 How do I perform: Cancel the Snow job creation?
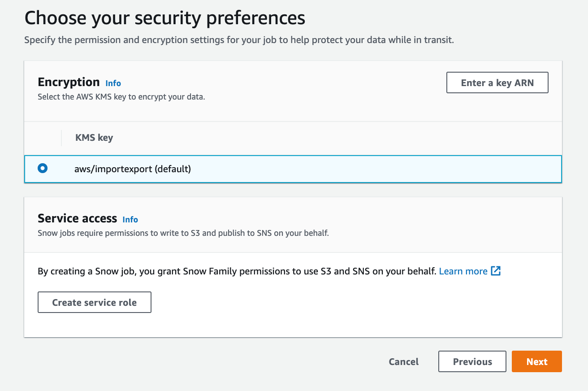403,361
